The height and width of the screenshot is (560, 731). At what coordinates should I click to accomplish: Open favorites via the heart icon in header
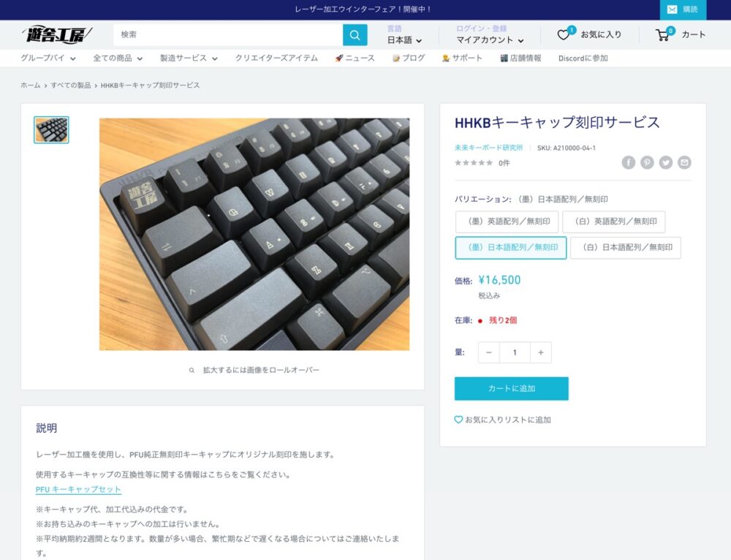point(564,34)
